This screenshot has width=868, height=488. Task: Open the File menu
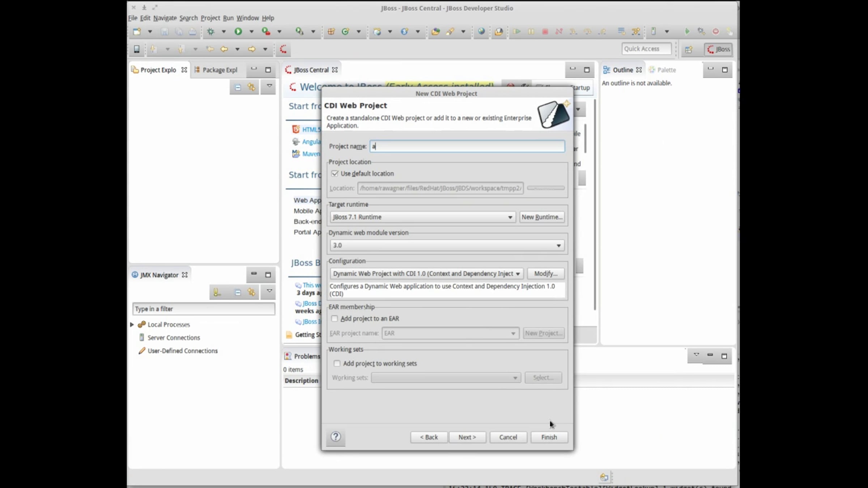pyautogui.click(x=133, y=18)
